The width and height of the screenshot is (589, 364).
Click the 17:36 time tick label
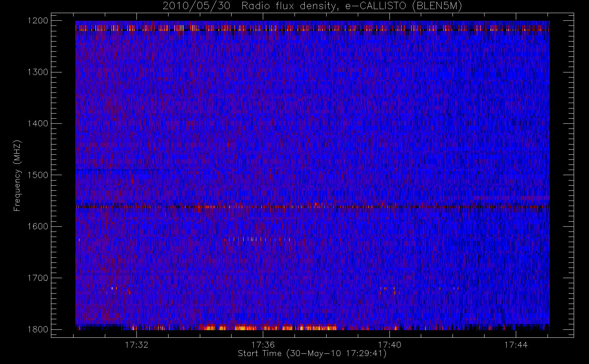[x=263, y=345]
